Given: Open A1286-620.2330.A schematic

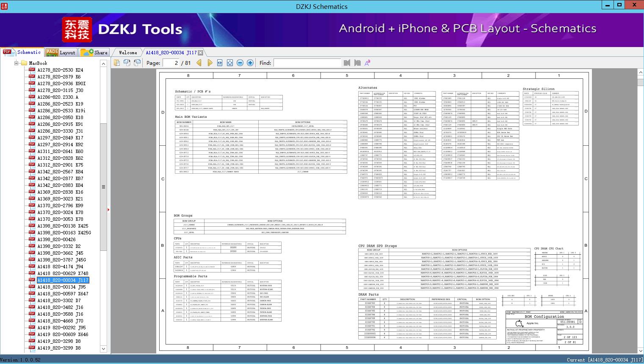Looking at the screenshot, I should point(58,97).
